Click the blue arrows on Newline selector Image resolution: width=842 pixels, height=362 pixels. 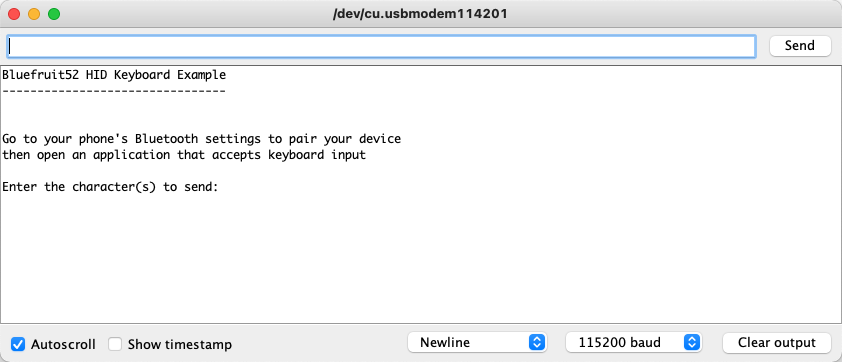point(537,343)
